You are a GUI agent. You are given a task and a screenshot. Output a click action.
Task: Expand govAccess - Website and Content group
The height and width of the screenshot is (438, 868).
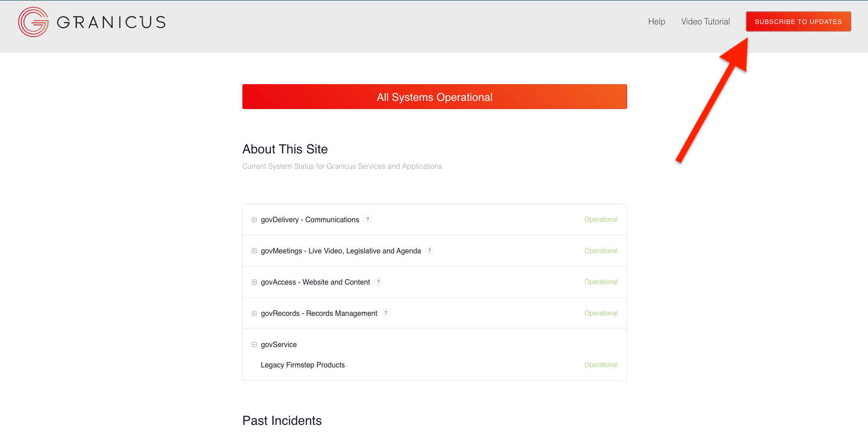tap(254, 282)
